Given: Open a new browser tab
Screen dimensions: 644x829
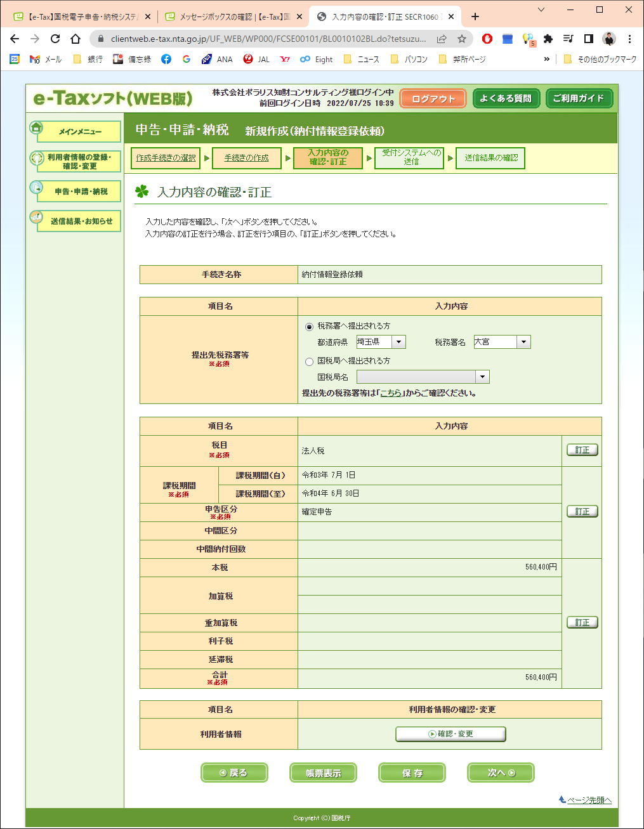Looking at the screenshot, I should click(x=475, y=16).
